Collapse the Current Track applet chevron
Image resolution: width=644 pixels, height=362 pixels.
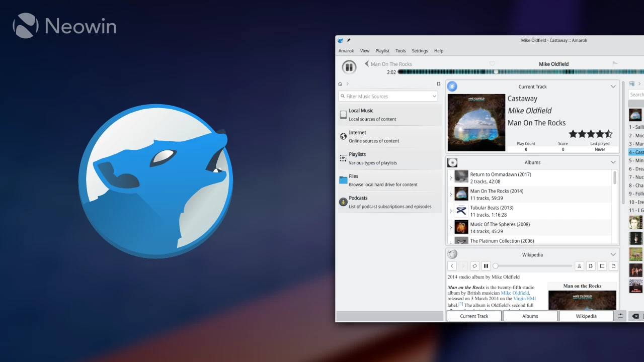[613, 86]
